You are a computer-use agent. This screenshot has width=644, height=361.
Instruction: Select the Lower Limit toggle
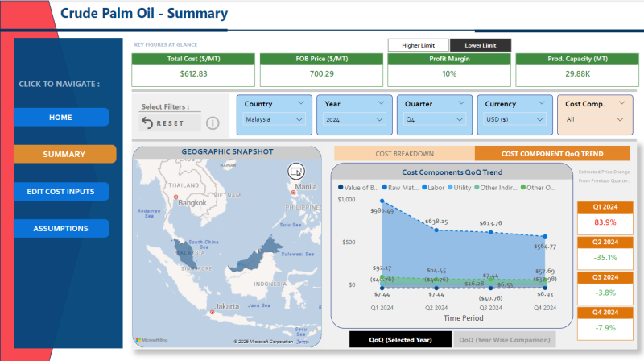[480, 45]
